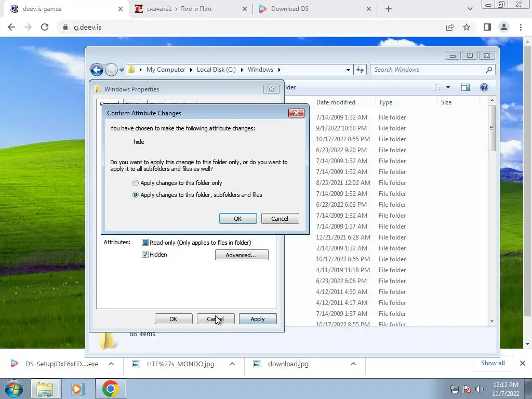The image size is (532, 399).
Task: Go back with the Explorer back arrow
Action: point(97,70)
